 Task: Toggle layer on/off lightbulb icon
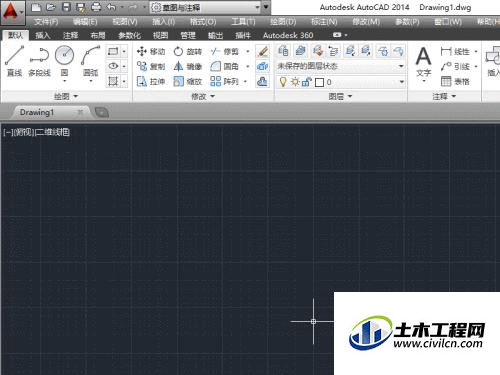(283, 82)
